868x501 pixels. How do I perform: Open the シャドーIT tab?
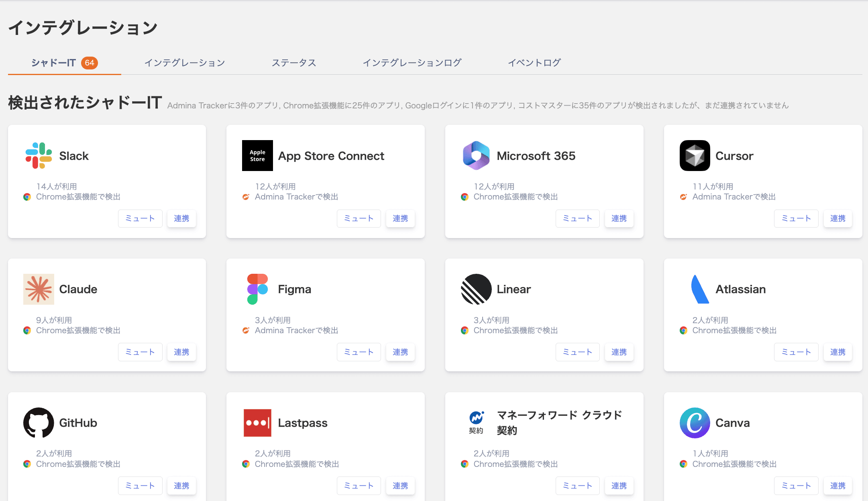point(65,63)
